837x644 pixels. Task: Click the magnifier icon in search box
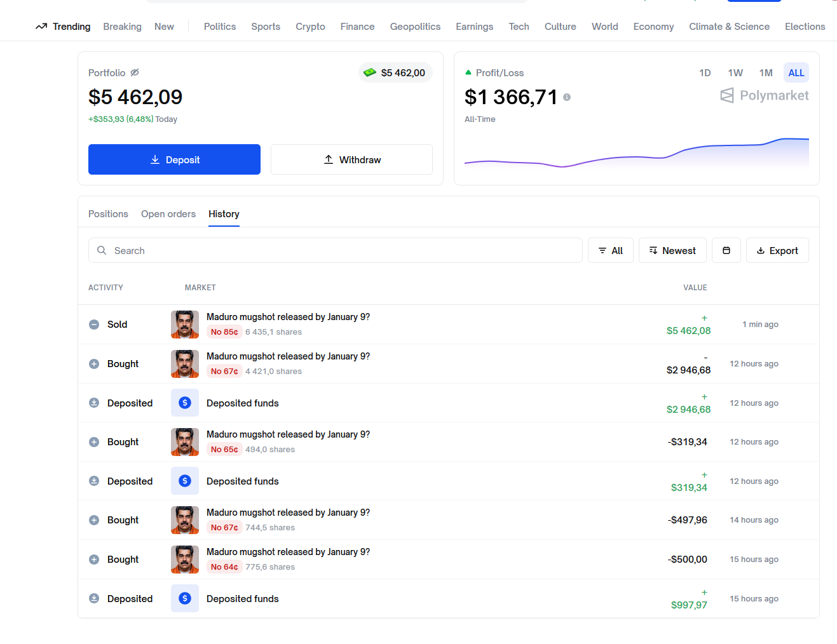point(102,250)
